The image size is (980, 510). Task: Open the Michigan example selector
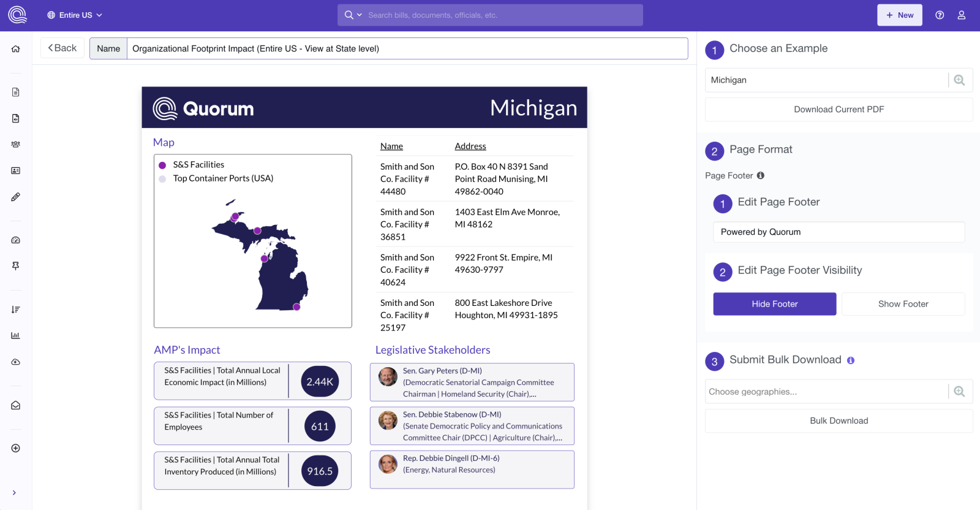pyautogui.click(x=827, y=80)
